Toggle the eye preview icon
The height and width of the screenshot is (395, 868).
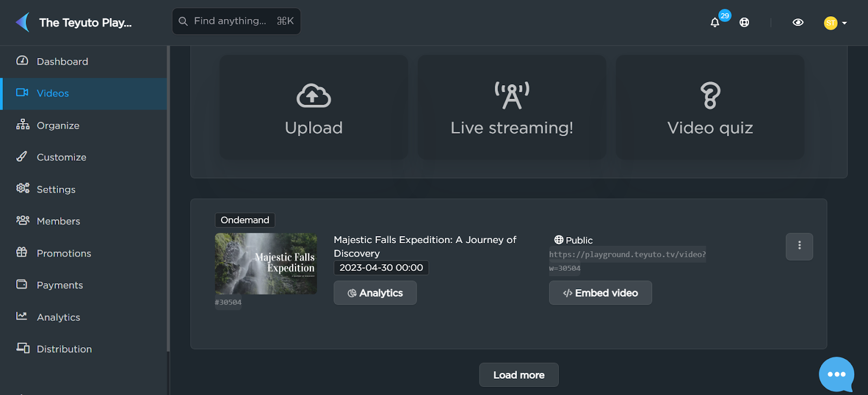[798, 22]
